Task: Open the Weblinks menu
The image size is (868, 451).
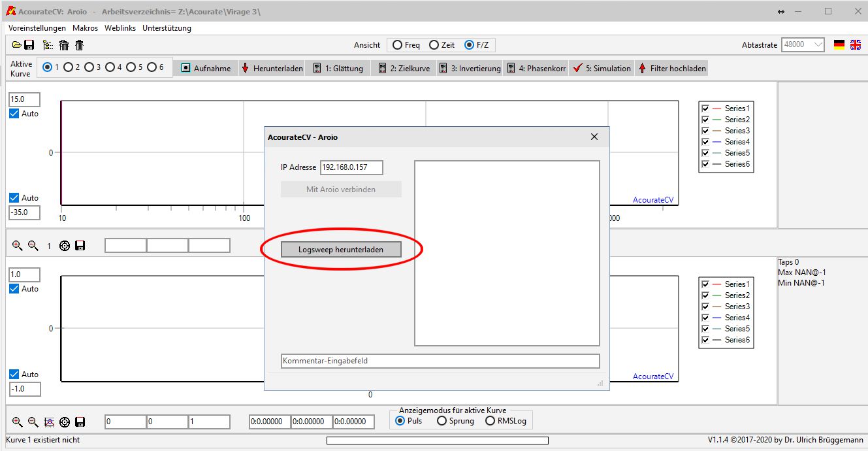Action: pyautogui.click(x=120, y=28)
